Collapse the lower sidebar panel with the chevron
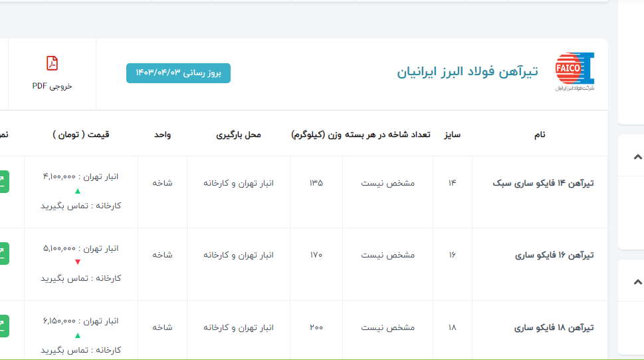Screen dimensions: 644x360 (637, 281)
